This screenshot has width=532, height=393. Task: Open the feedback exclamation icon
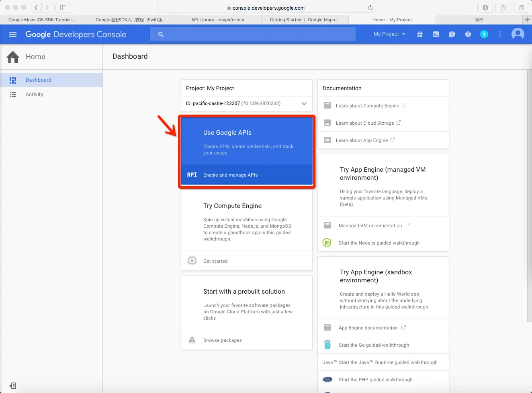click(452, 34)
